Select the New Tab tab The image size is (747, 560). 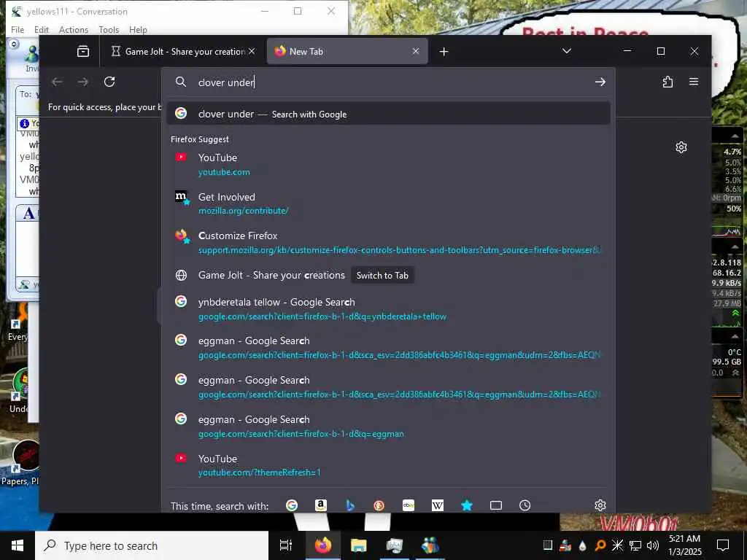347,52
